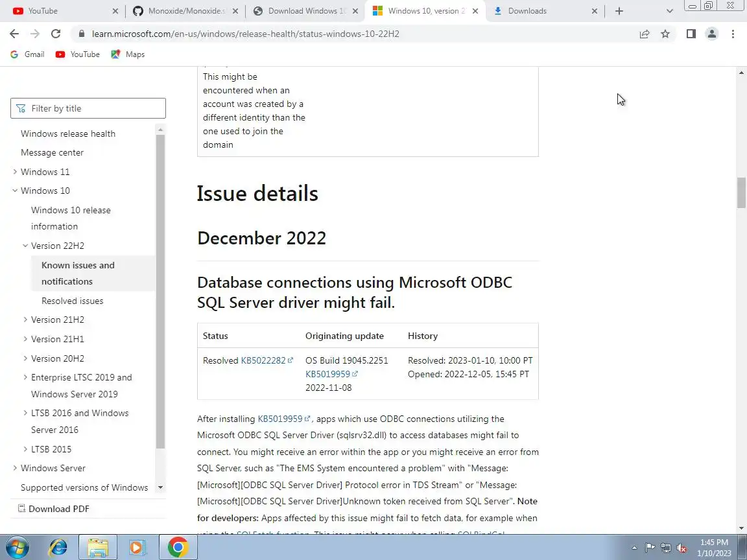
Task: Open the Windows Start menu
Action: pos(17,548)
